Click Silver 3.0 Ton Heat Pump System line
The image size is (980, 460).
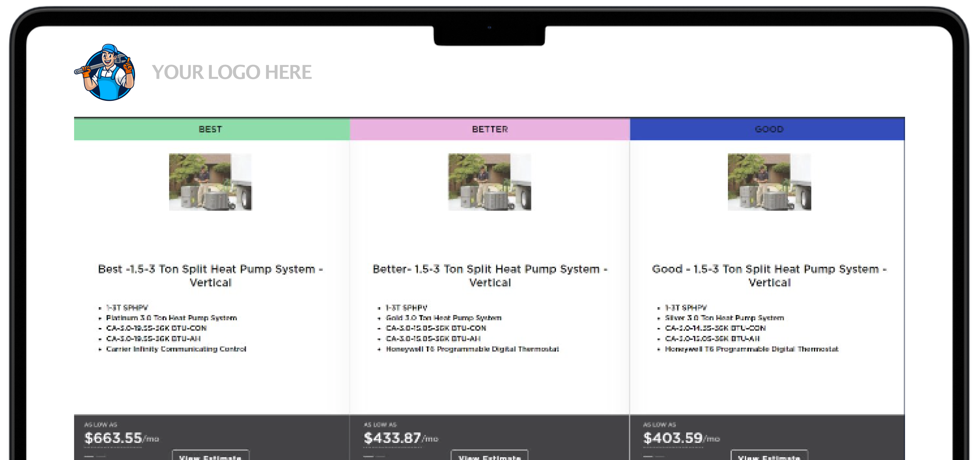tap(724, 318)
